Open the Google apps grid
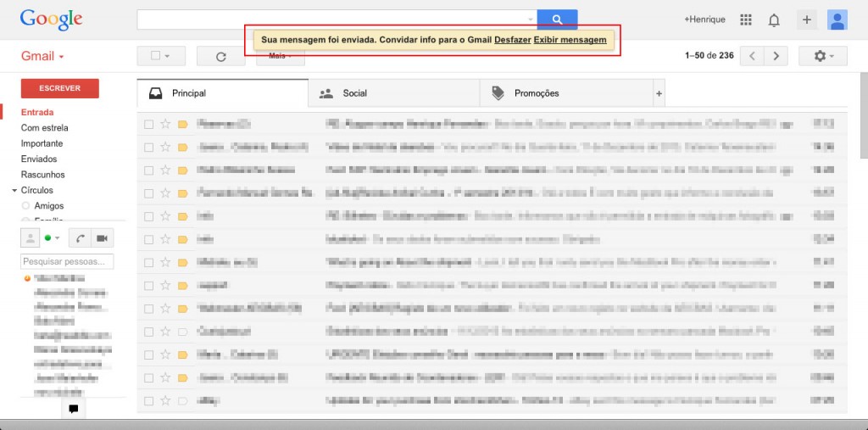The image size is (868, 430). [746, 20]
